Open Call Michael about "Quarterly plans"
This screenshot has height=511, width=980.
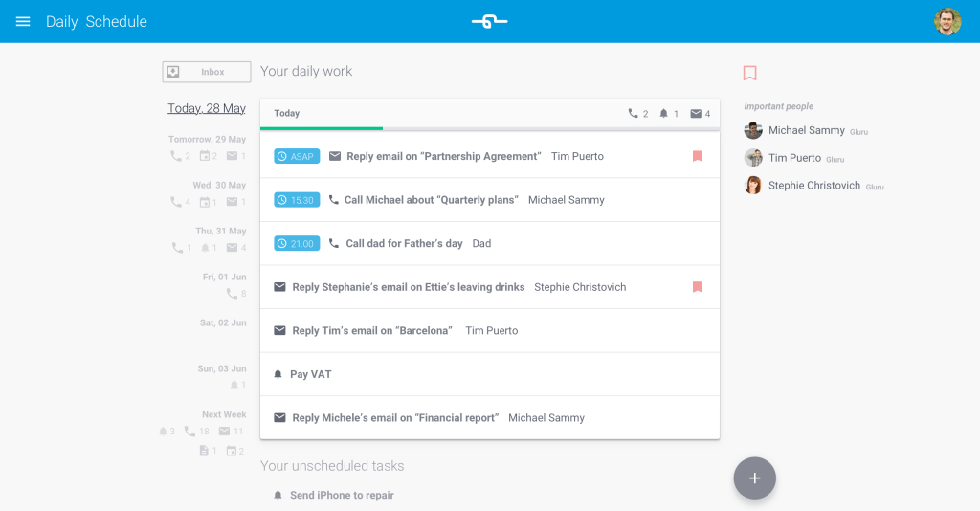click(432, 200)
